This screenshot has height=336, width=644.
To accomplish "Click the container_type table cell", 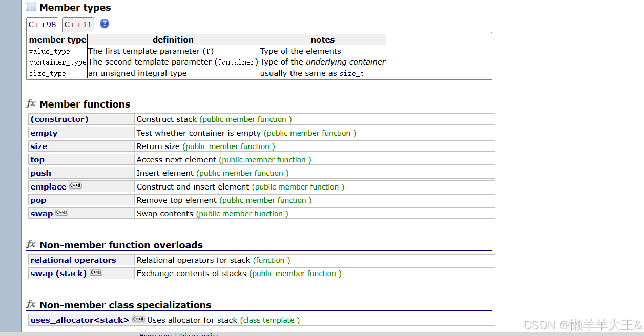I will (58, 62).
